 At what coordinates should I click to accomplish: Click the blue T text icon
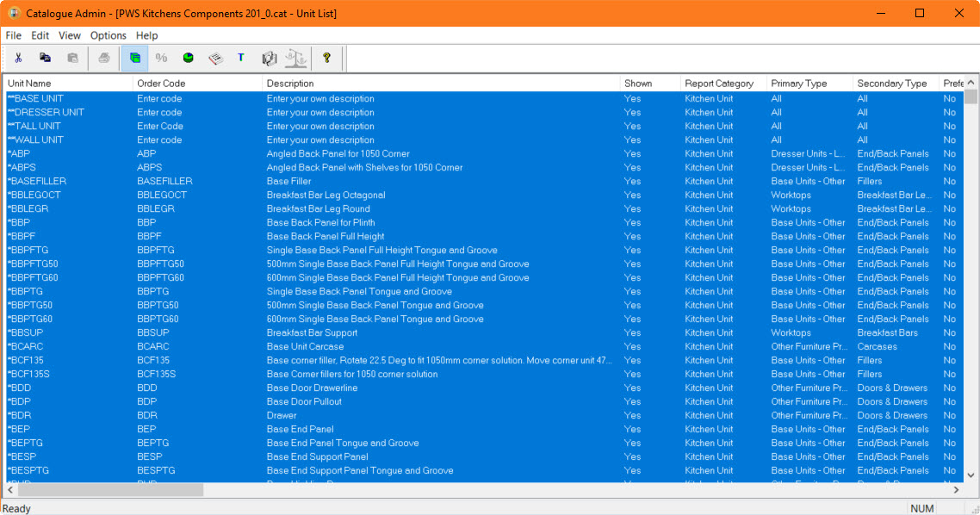(241, 58)
